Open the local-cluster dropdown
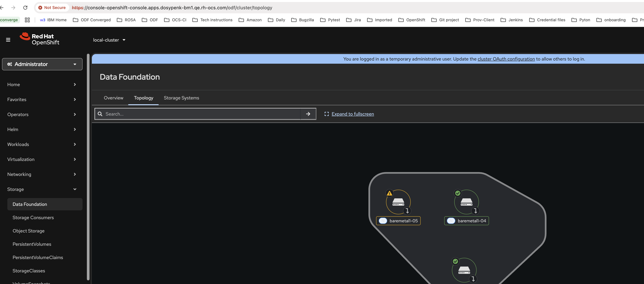 click(109, 40)
